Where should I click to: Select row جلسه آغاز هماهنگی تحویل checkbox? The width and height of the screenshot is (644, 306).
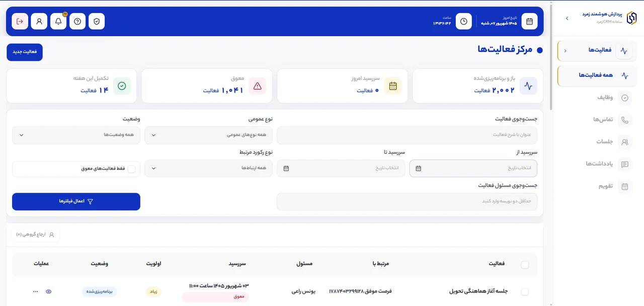coord(525,291)
